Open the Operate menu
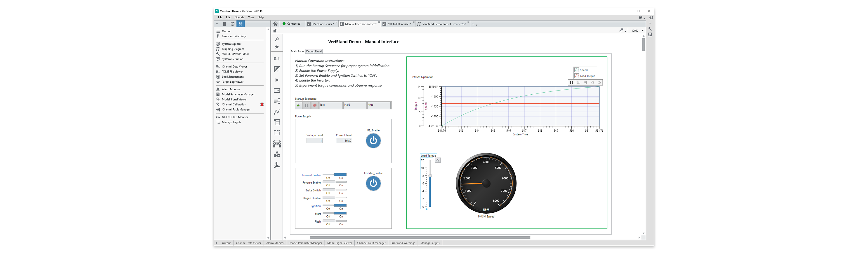 pos(240,17)
